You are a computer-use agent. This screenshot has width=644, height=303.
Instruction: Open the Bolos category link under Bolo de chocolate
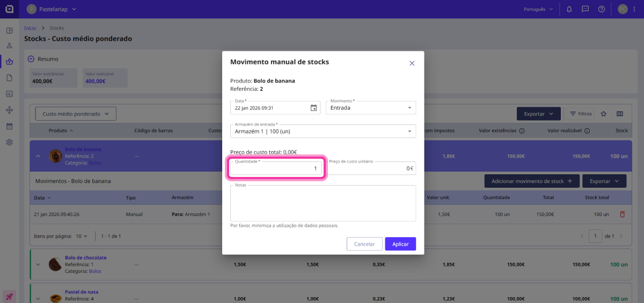(x=95, y=271)
